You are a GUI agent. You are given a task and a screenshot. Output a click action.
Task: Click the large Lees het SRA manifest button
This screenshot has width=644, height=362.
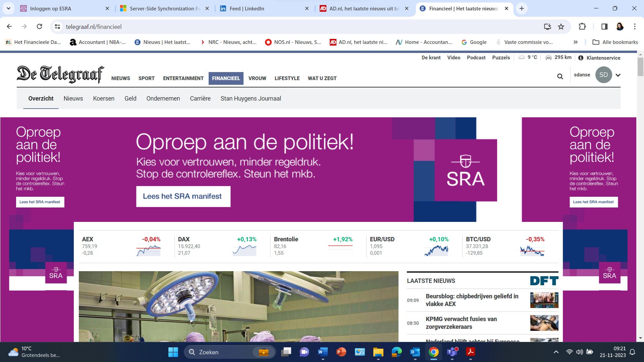coord(183,196)
